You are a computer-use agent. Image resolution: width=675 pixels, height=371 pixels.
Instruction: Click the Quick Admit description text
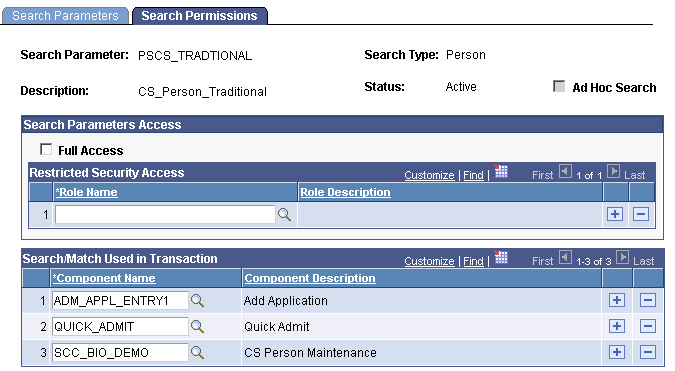[x=276, y=327]
